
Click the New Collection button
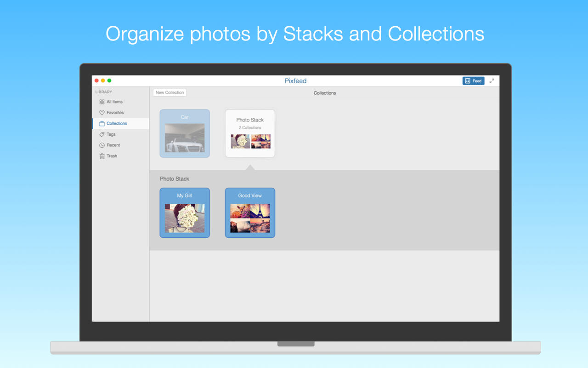pos(170,92)
